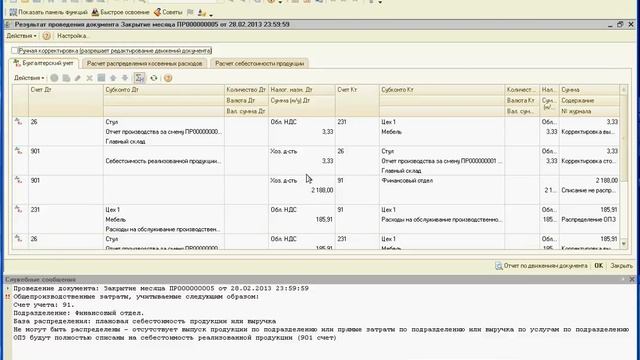The height and width of the screenshot is (360, 640).
Task: Close the Служебные сообщения panel
Action: coord(632,280)
